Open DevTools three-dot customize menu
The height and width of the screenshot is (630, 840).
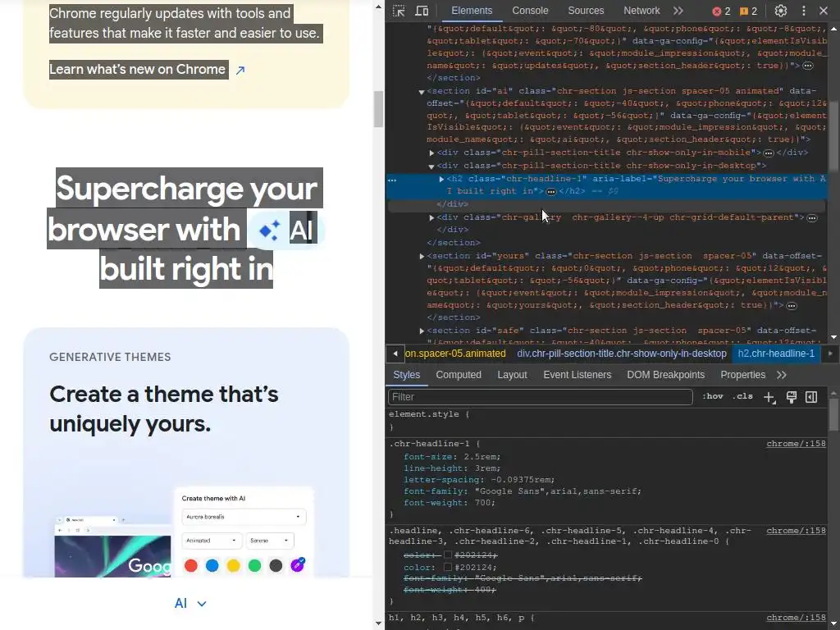click(804, 11)
